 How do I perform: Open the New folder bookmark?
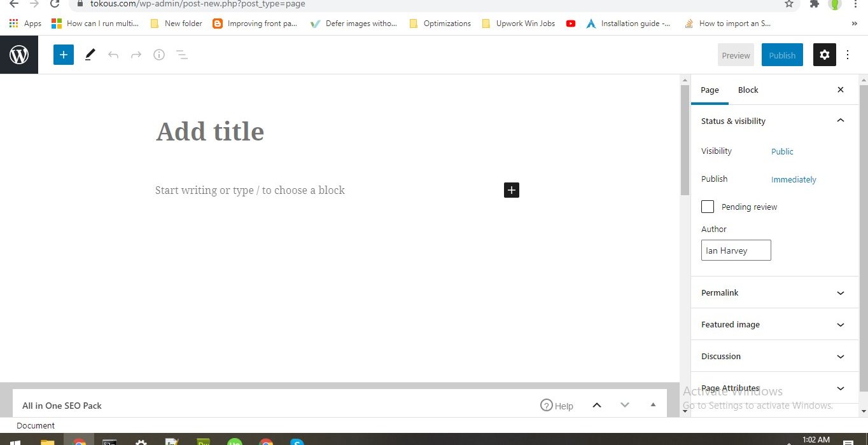coord(176,24)
